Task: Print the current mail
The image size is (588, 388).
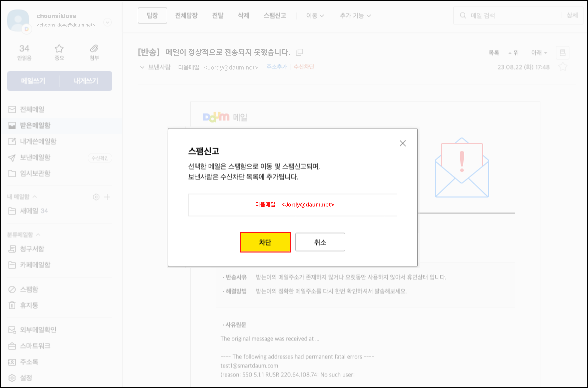Action: pyautogui.click(x=563, y=52)
